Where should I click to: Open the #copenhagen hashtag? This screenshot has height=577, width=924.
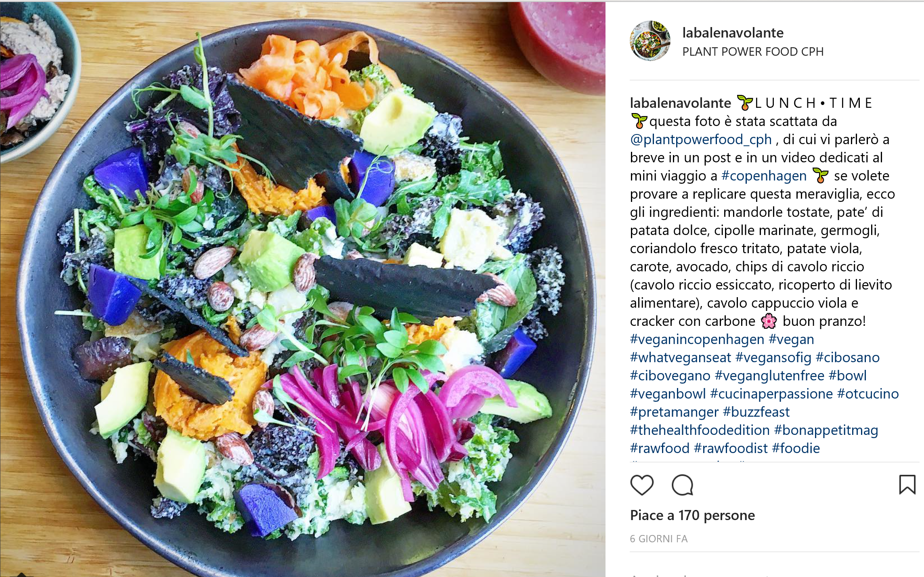pos(764,176)
